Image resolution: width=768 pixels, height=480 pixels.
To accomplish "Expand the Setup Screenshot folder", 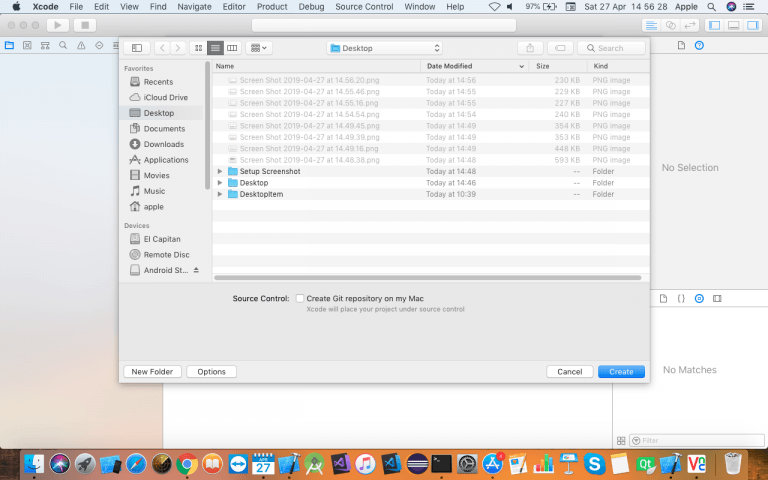I will tap(220, 171).
